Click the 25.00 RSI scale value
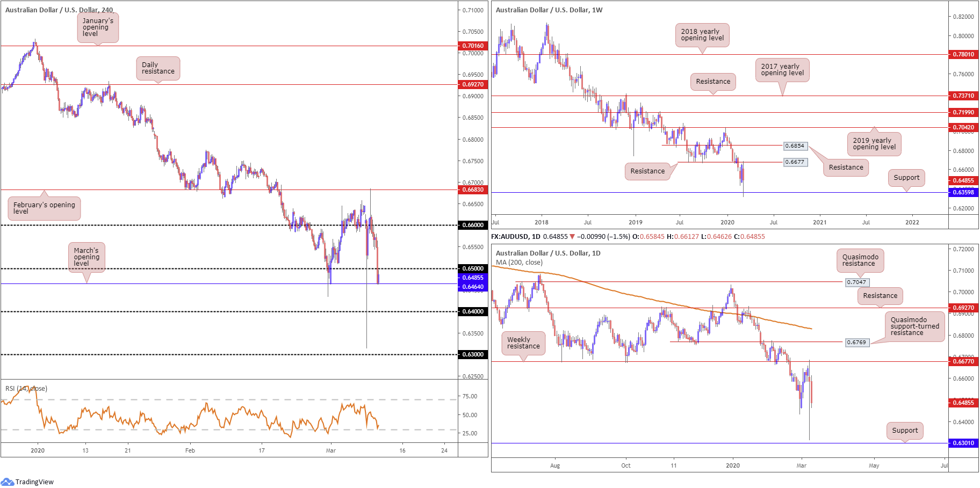Image resolution: width=980 pixels, height=488 pixels. 470,433
